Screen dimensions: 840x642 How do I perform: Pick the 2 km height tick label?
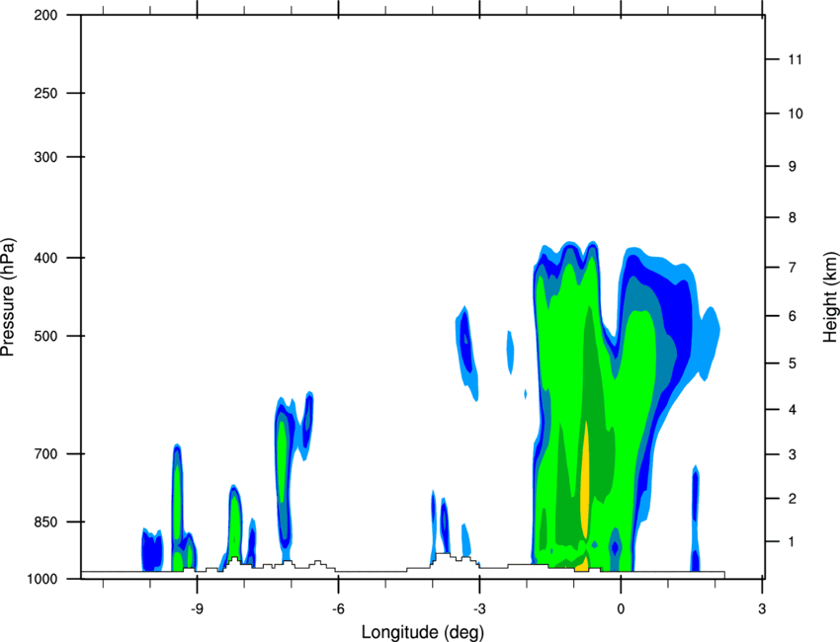click(x=793, y=499)
